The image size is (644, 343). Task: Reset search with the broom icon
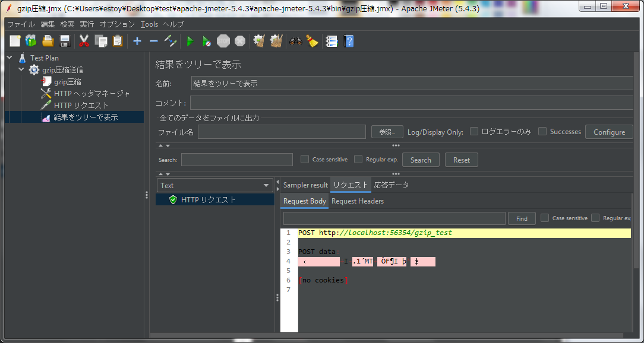click(x=312, y=41)
